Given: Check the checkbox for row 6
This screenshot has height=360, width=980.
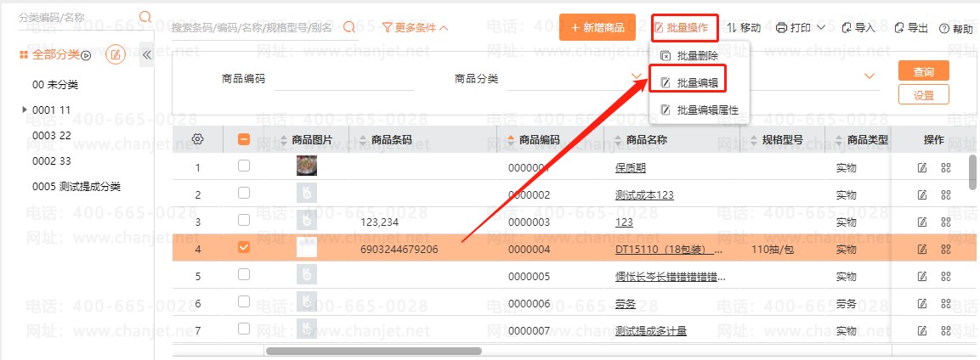Looking at the screenshot, I should (x=244, y=301).
